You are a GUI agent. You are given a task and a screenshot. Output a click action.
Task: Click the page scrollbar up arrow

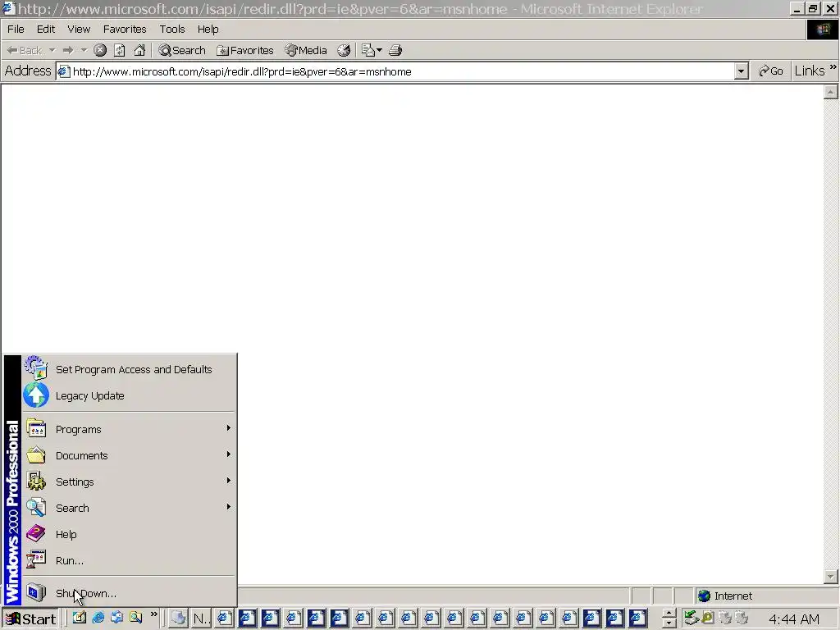coord(830,92)
